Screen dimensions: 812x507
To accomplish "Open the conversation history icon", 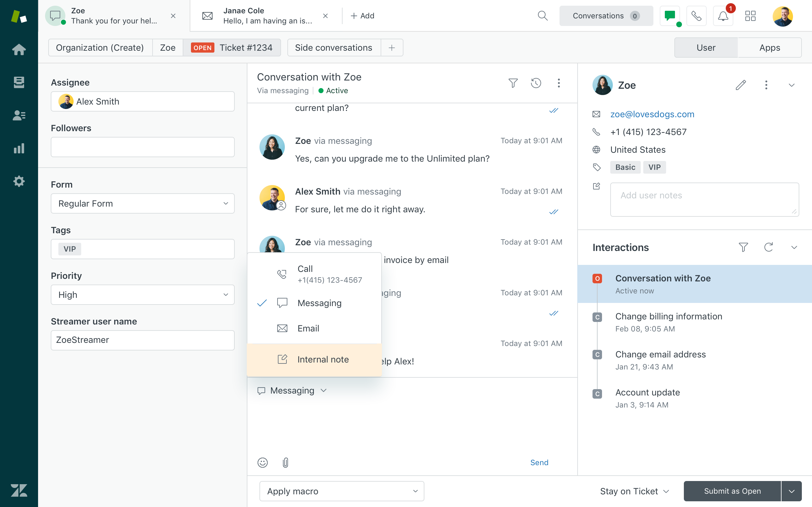I will (536, 83).
